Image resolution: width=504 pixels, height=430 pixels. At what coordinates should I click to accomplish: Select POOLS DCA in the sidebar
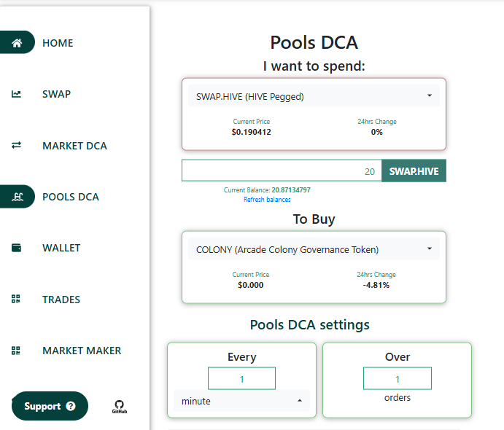(x=71, y=197)
